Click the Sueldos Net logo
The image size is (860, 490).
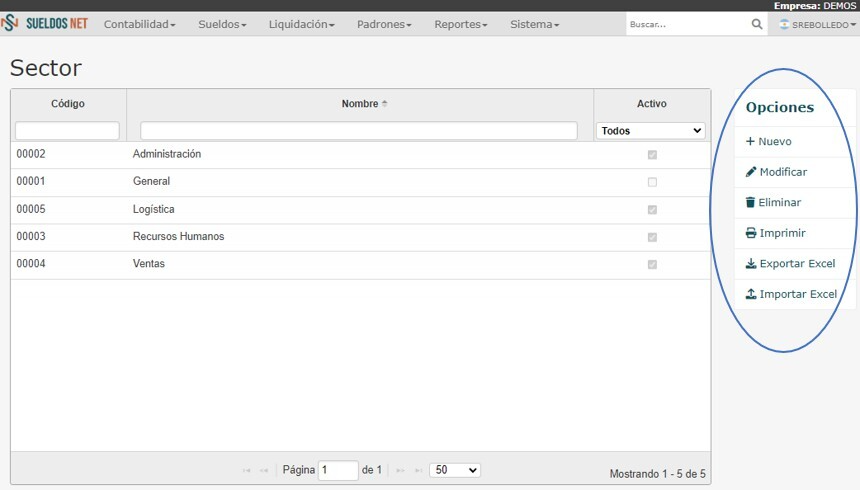[x=44, y=24]
